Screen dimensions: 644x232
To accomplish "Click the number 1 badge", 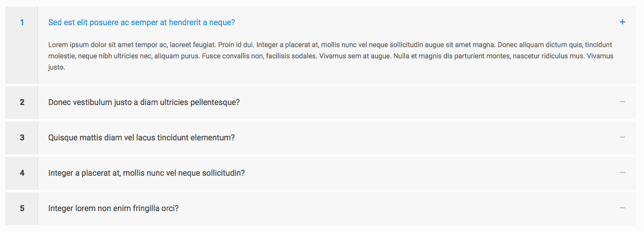I will click(x=22, y=22).
